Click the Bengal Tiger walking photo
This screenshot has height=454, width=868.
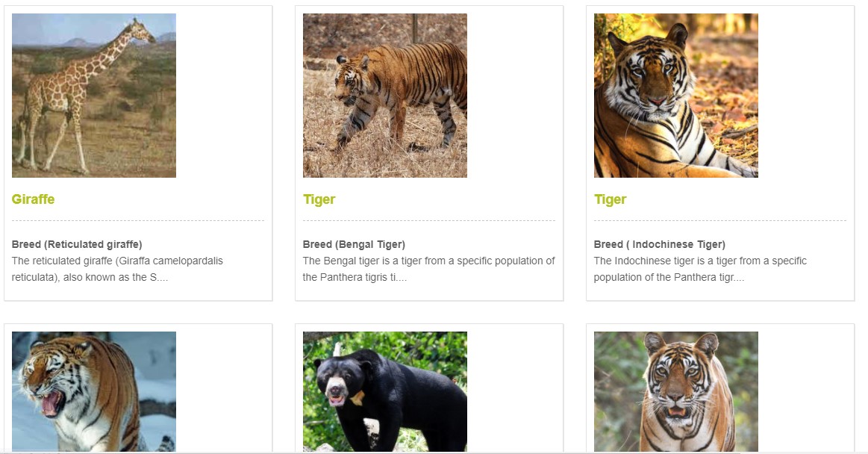click(x=385, y=95)
